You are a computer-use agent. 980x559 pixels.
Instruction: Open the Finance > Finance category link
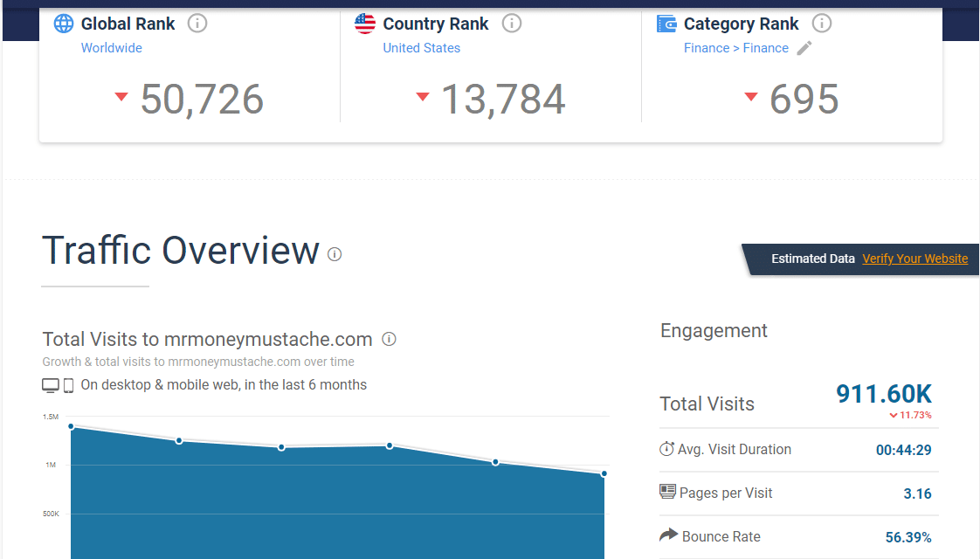click(735, 48)
